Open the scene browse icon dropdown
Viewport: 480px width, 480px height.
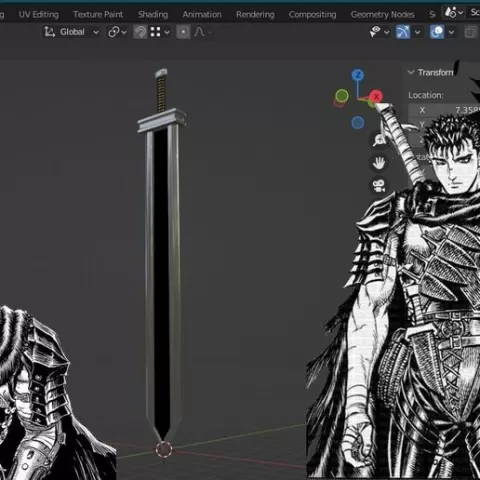pyautogui.click(x=454, y=13)
